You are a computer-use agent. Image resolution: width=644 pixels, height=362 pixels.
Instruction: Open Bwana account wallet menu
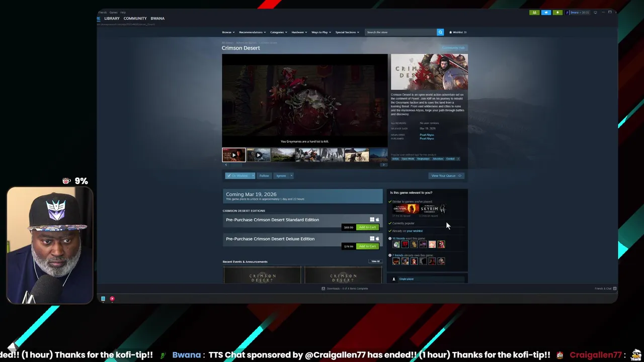578,12
